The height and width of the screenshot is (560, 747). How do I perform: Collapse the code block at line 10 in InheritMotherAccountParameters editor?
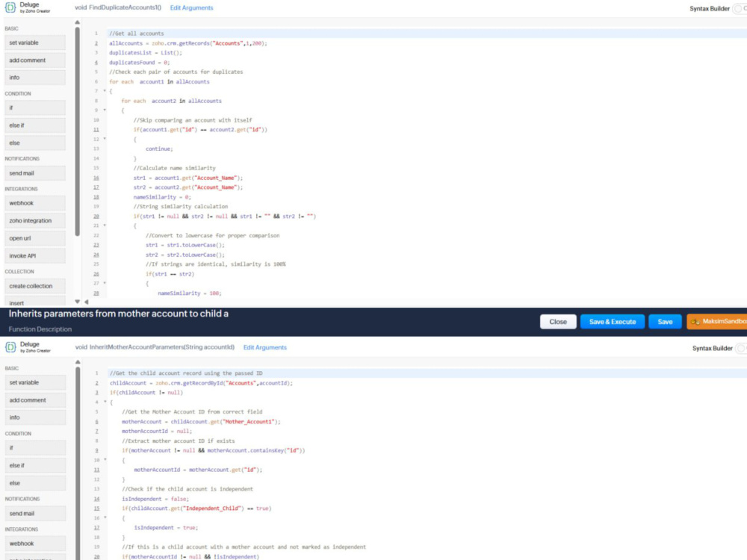[x=105, y=459]
